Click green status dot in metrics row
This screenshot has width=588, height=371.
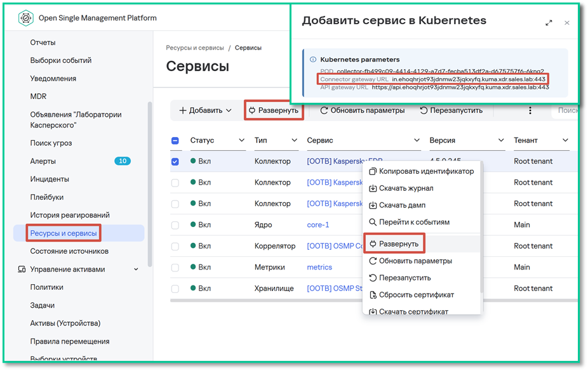193,266
